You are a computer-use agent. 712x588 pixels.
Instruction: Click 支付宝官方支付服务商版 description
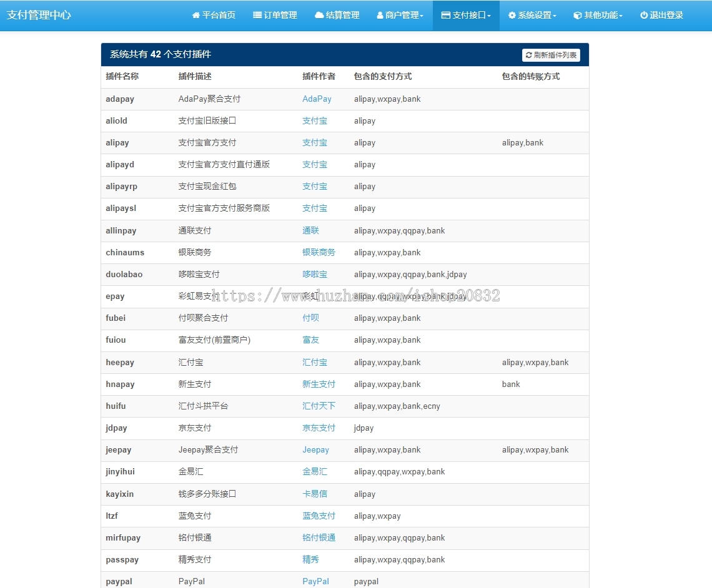coord(224,208)
